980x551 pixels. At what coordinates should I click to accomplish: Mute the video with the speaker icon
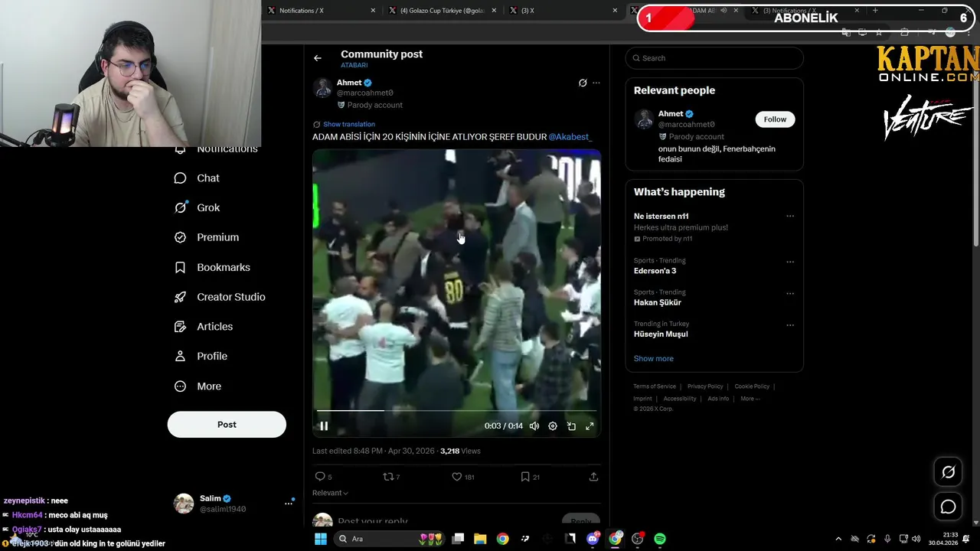534,426
